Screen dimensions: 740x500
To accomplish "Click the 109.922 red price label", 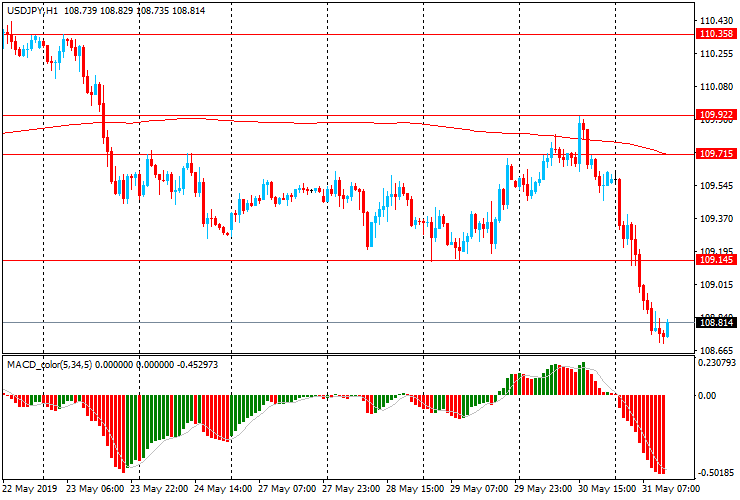I will click(x=716, y=114).
